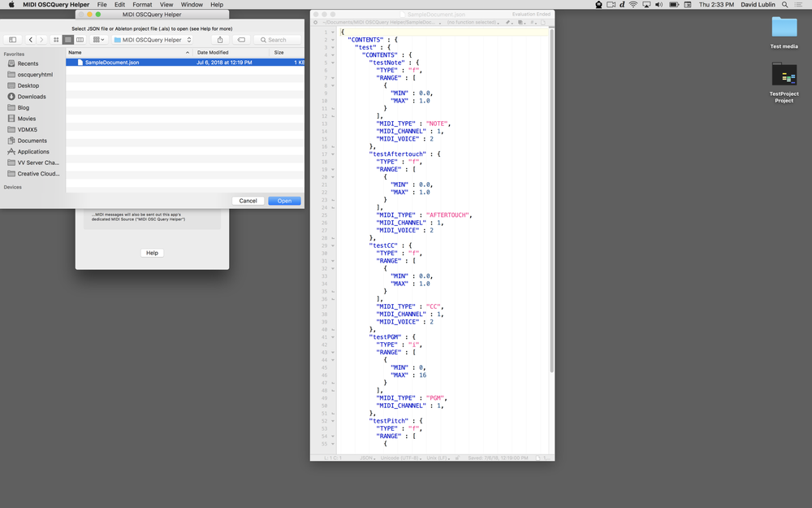Open the editor file path popup
The height and width of the screenshot is (508, 812).
[x=382, y=23]
